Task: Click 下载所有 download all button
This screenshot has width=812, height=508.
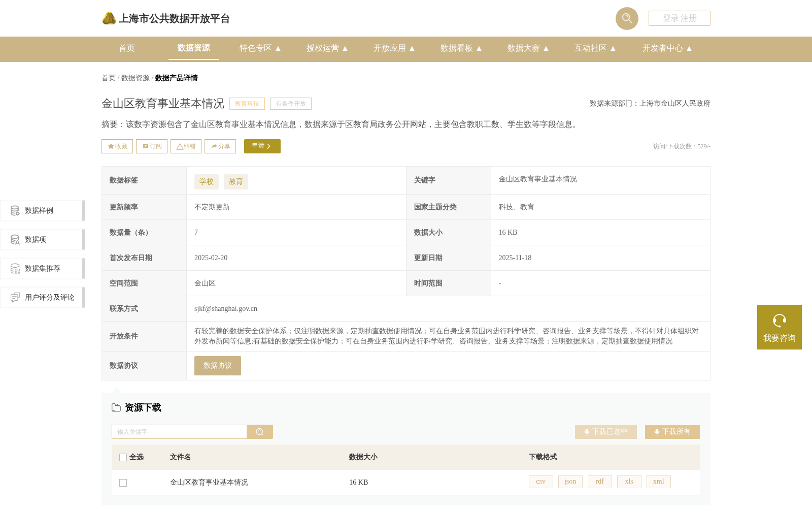Action: point(672,432)
